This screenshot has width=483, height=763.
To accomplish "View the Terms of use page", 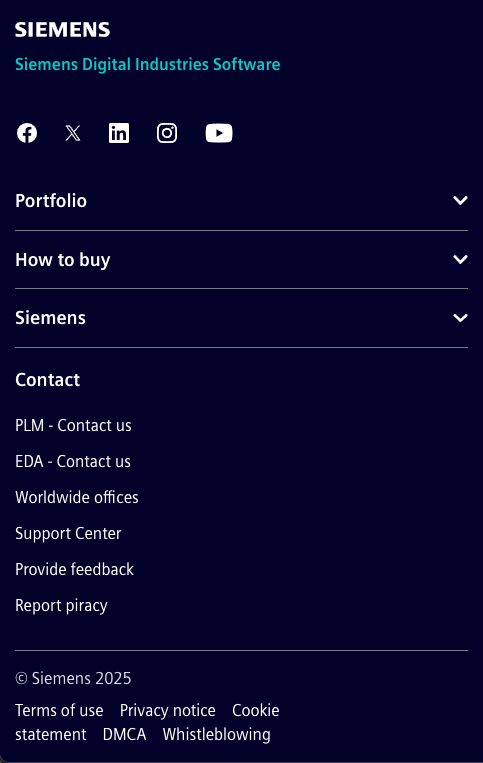I will pos(59,710).
